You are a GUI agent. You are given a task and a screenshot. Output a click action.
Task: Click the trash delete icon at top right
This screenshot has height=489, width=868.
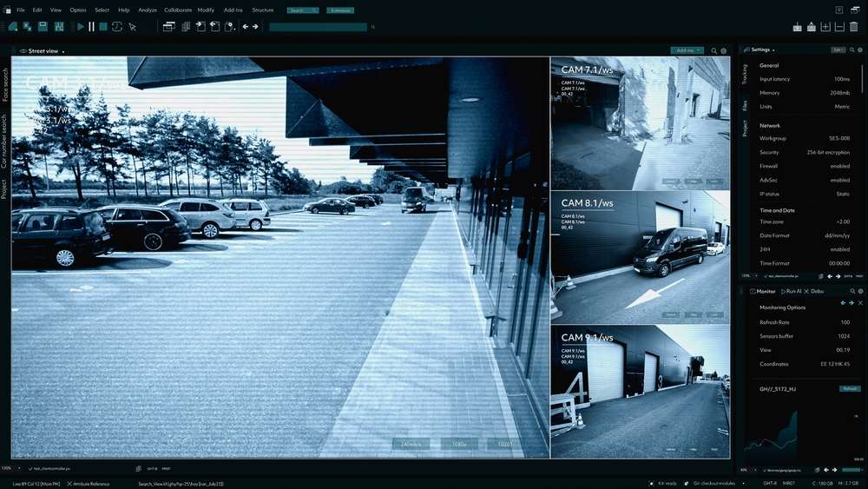(854, 27)
